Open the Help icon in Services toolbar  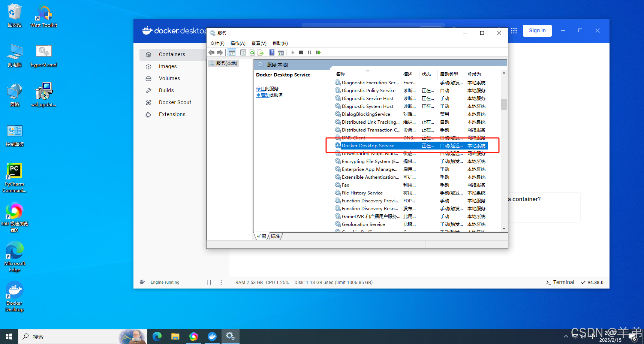[x=272, y=52]
